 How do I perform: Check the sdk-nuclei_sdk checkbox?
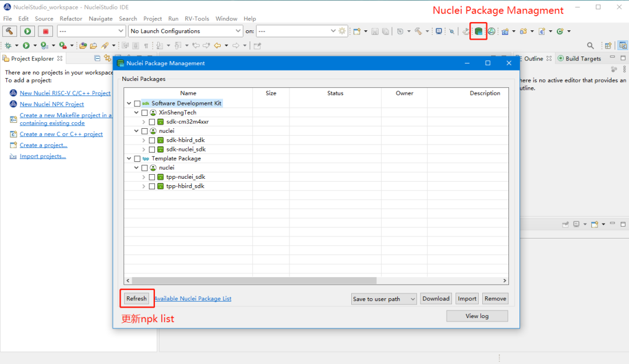[x=151, y=150]
